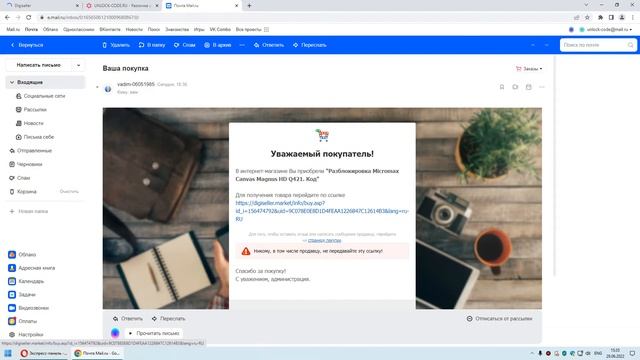
Task: Create a folder with Новая папка
Action: [29, 211]
